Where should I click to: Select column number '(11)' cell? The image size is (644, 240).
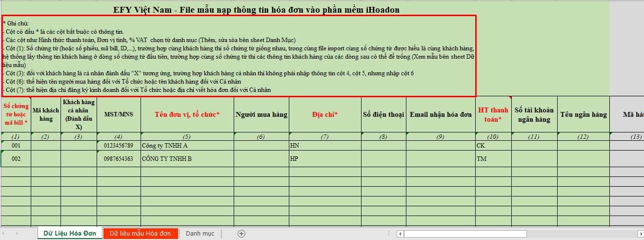534,136
